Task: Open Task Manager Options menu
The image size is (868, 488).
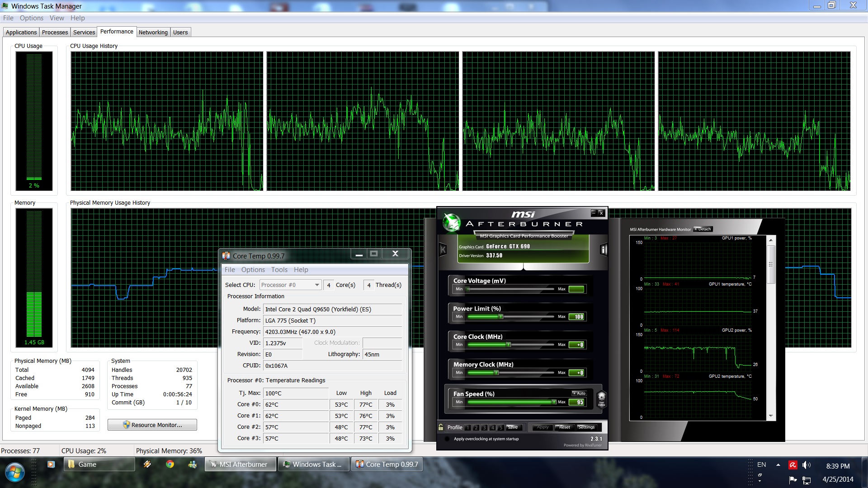Action: (31, 18)
